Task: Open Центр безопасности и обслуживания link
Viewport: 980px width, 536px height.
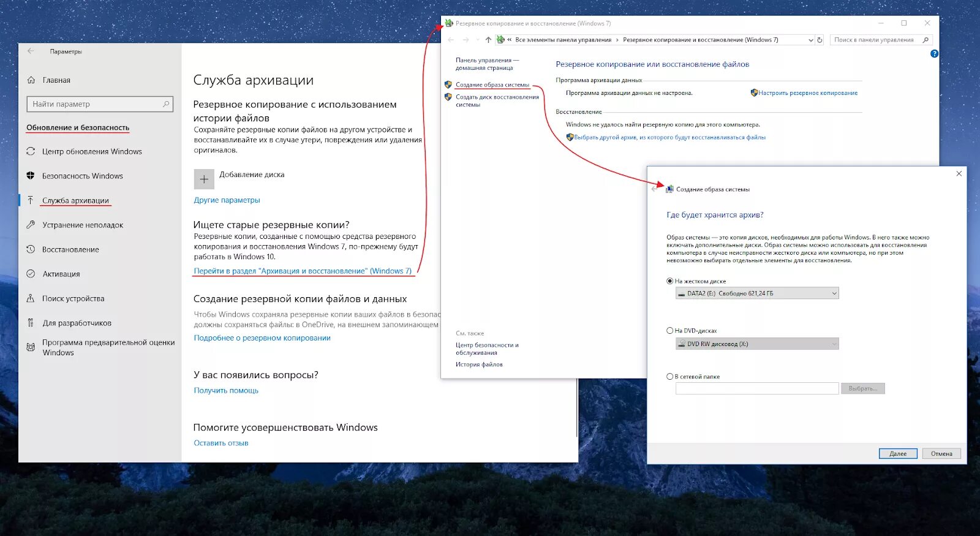Action: [x=487, y=349]
